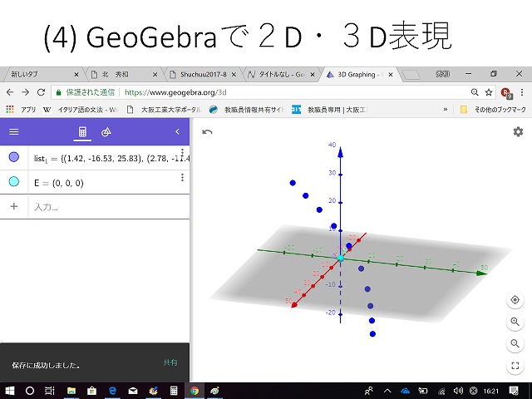
Task: Reload the geogebra.org page
Action: click(x=41, y=92)
